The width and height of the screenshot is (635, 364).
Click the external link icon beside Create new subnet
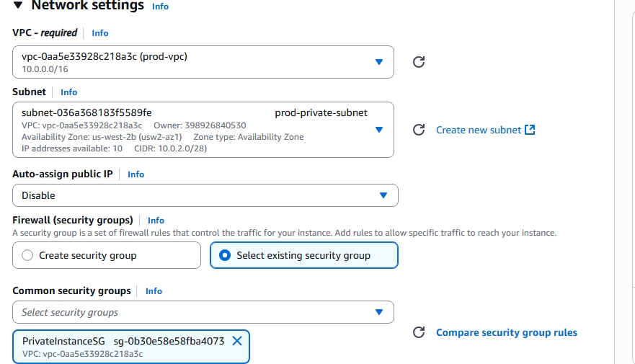[x=530, y=130]
